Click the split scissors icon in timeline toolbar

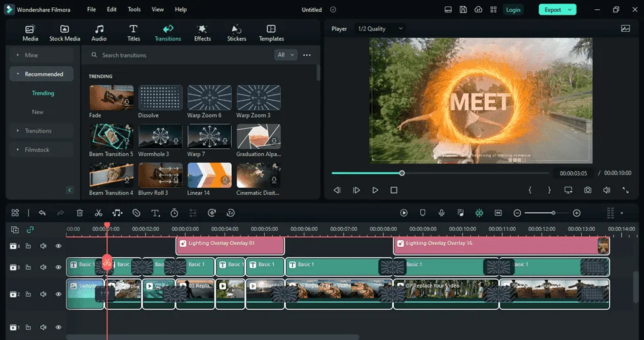click(98, 213)
